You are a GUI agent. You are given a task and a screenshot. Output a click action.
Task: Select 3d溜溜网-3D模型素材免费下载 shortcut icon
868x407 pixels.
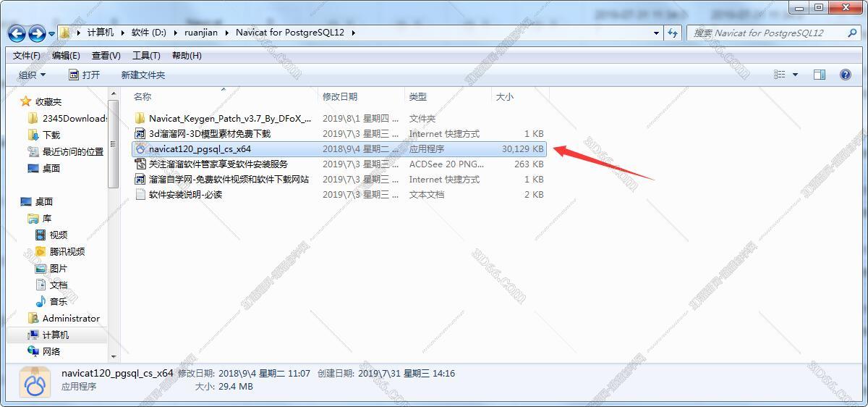point(140,133)
